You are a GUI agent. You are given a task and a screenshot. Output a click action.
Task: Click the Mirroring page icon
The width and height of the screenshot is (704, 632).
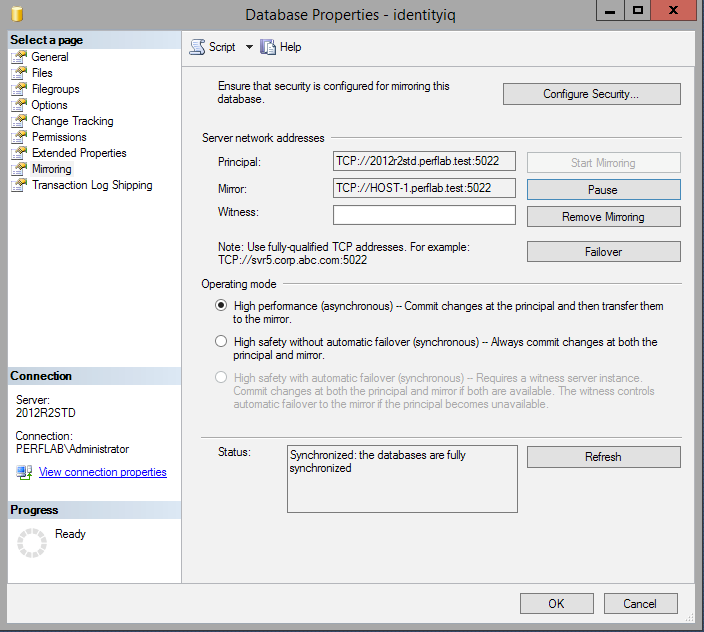[19, 169]
